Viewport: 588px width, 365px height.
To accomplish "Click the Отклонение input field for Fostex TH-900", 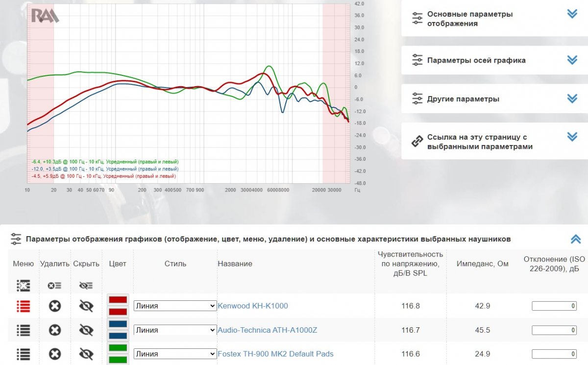I will [555, 354].
